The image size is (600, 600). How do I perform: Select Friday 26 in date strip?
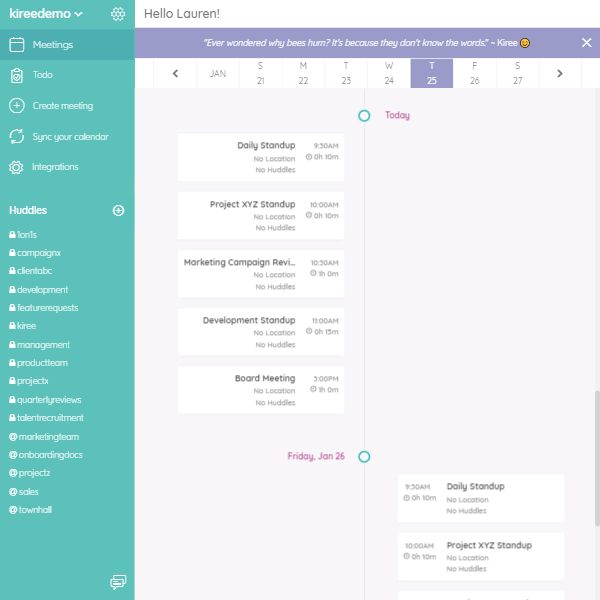[474, 73]
